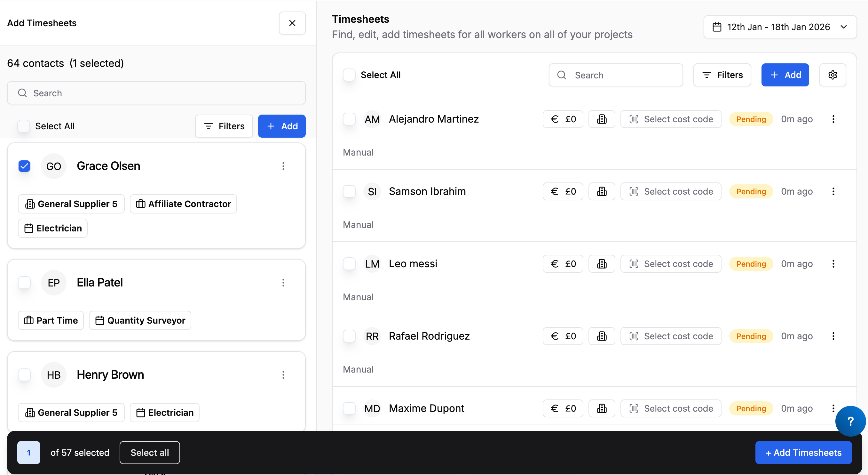Click the building icon for Alejandro Martinez

[x=602, y=119]
